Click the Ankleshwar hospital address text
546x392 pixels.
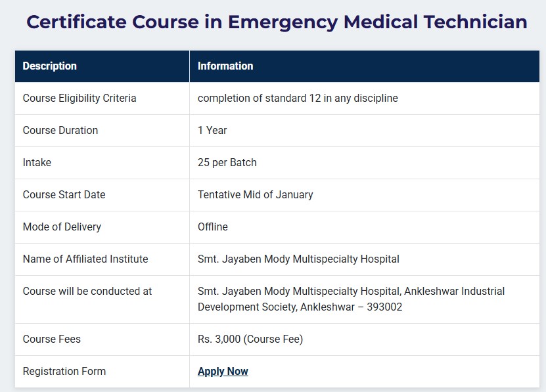pos(351,299)
